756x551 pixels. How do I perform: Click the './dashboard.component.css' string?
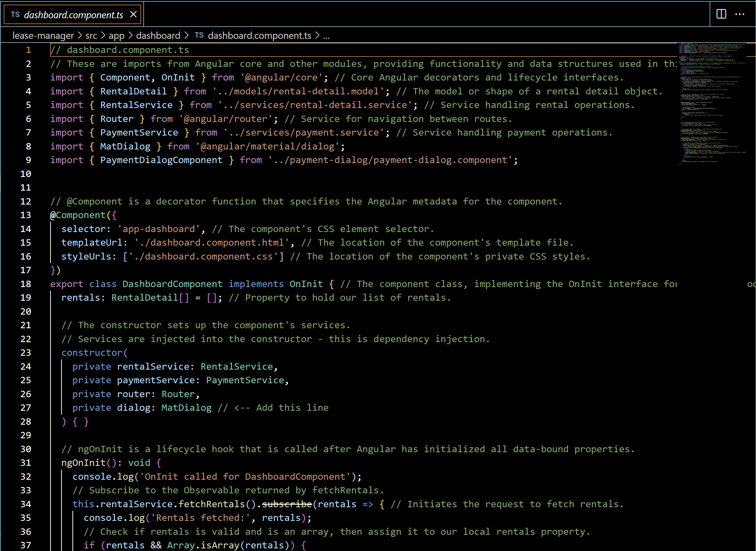pyautogui.click(x=203, y=256)
